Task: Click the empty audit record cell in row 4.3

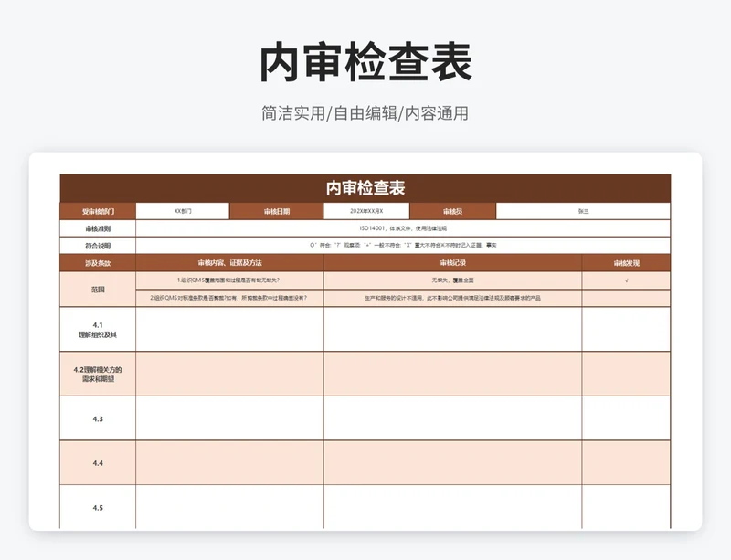Action: coord(452,418)
